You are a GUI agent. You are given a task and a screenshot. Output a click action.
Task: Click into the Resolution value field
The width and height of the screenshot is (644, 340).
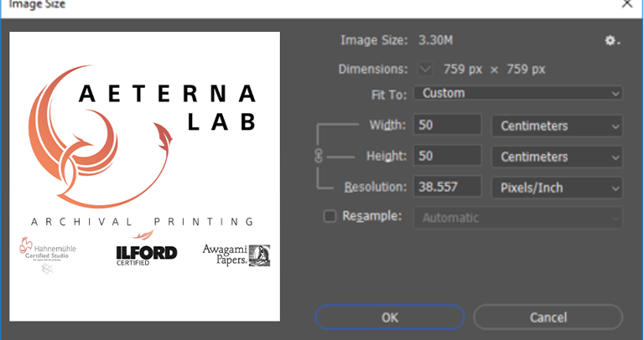pos(447,187)
